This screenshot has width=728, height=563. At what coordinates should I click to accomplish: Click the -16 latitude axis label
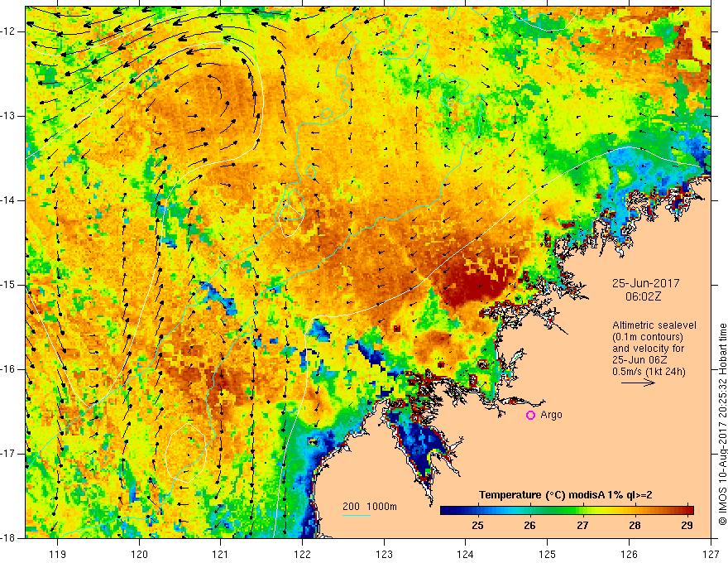pyautogui.click(x=9, y=370)
